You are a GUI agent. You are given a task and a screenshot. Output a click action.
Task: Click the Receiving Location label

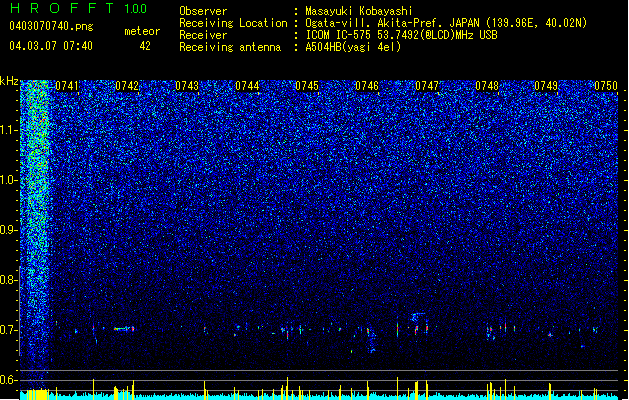[x=233, y=23]
